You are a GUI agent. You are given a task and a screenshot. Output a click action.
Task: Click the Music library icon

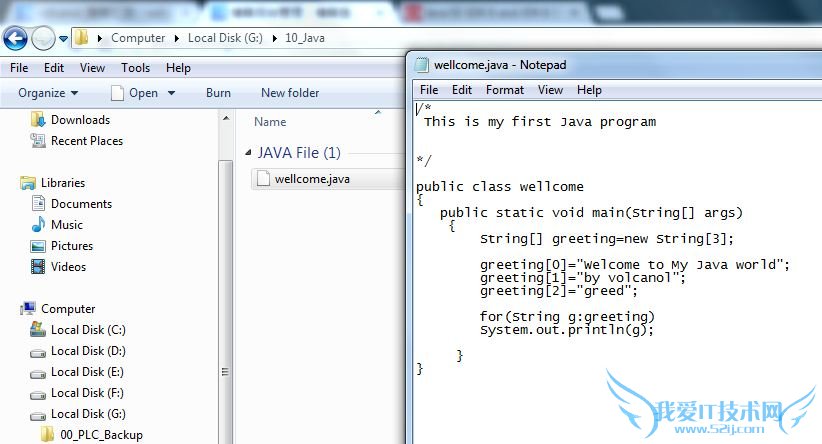click(38, 224)
